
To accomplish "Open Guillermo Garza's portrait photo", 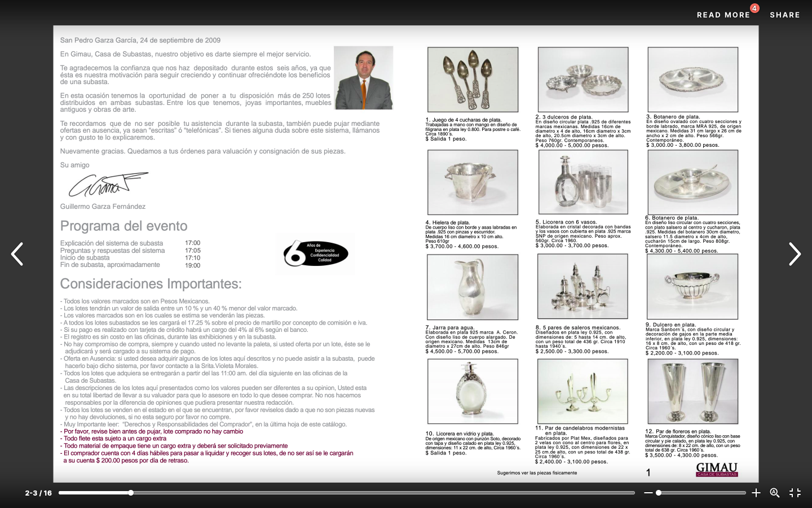I will tap(364, 78).
